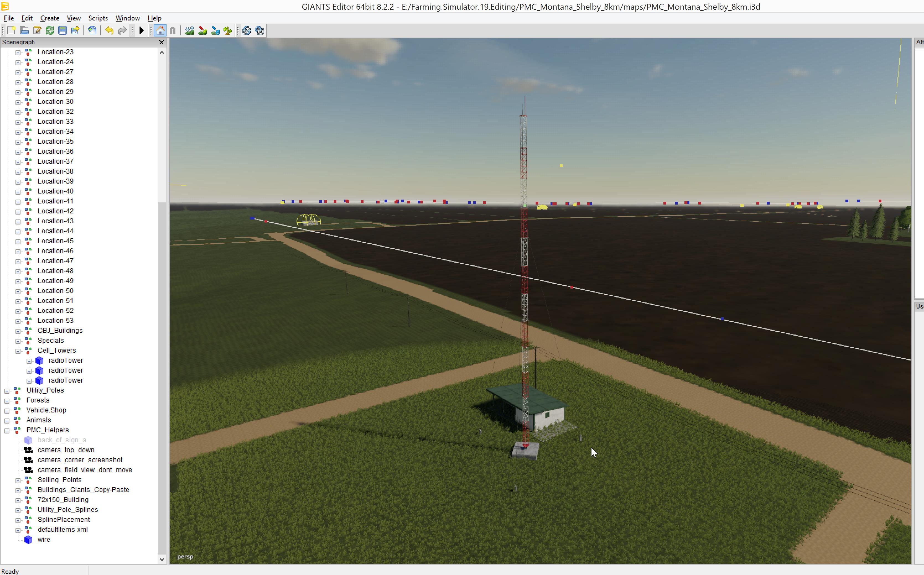Click the wire node's blue cube icon
Viewport: 924px width, 575px height.
[x=28, y=540]
